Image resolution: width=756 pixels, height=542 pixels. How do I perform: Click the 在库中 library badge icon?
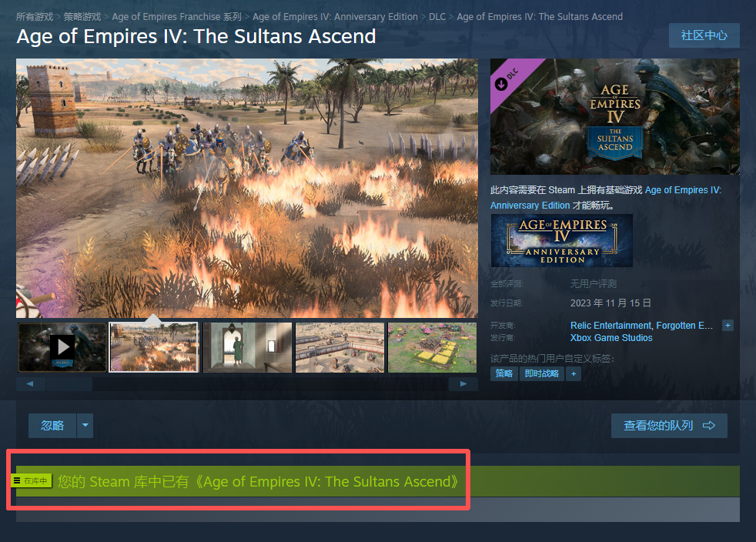(32, 480)
